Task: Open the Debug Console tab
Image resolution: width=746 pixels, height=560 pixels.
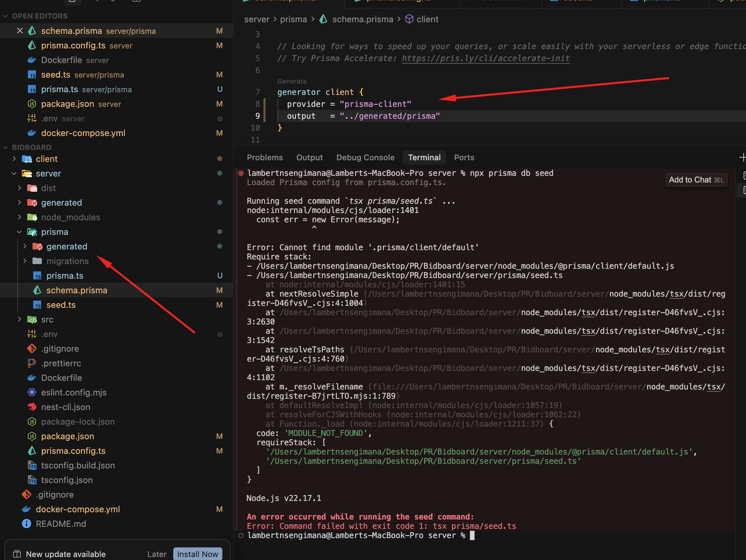Action: [365, 158]
